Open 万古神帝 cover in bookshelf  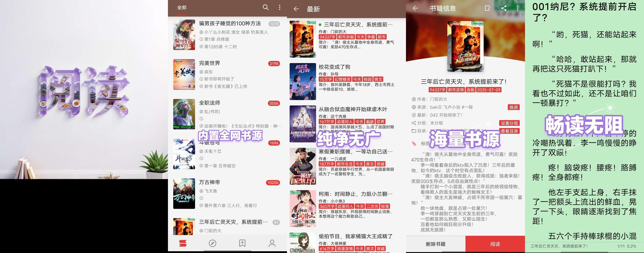coord(184,194)
